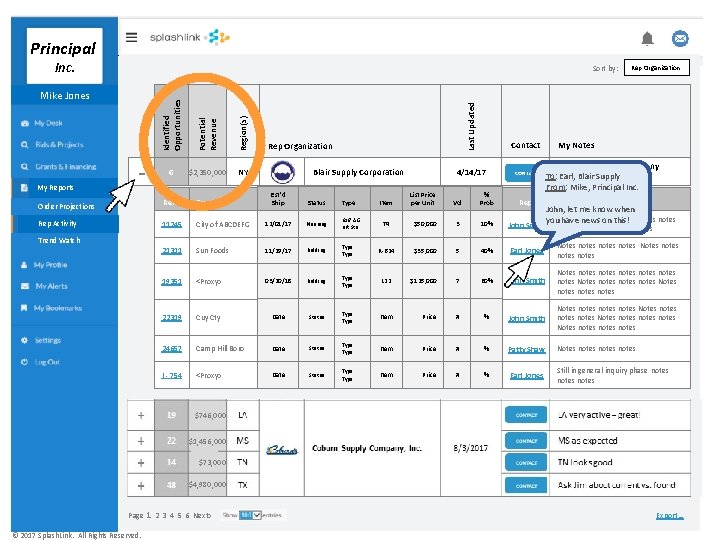Click the Export link

click(670, 516)
